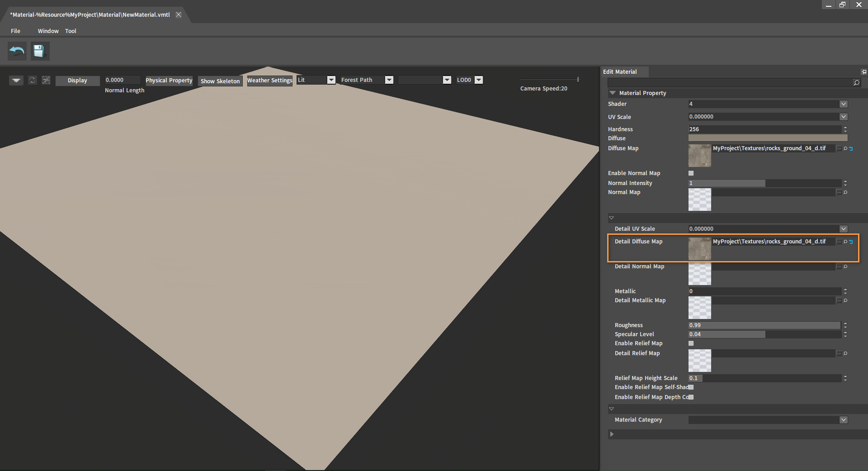Image resolution: width=868 pixels, height=471 pixels.
Task: Open the Shader dropdown
Action: click(843, 104)
